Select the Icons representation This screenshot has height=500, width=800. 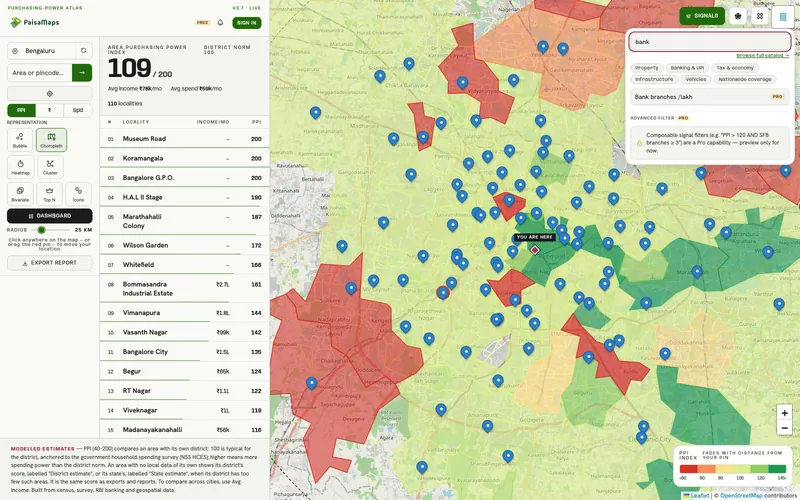[78, 194]
